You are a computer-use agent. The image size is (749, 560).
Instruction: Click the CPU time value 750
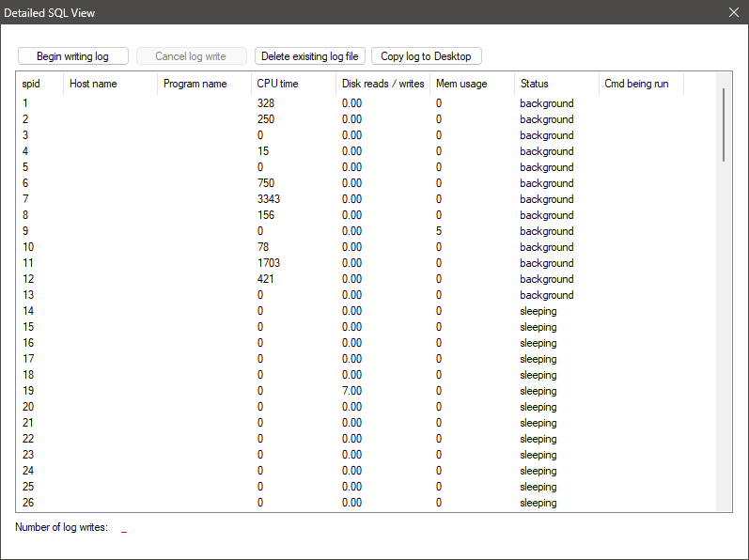tap(266, 183)
